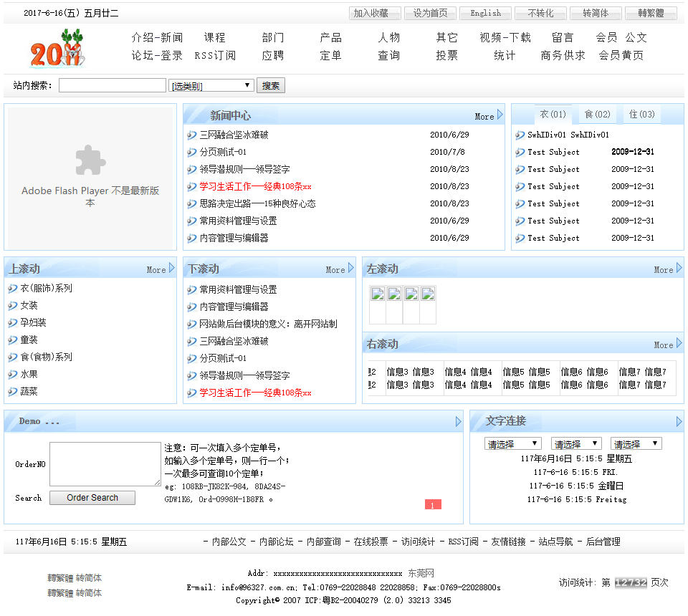This screenshot has width=688, height=616.
Task: Click the 2011 site logo
Action: [56, 49]
